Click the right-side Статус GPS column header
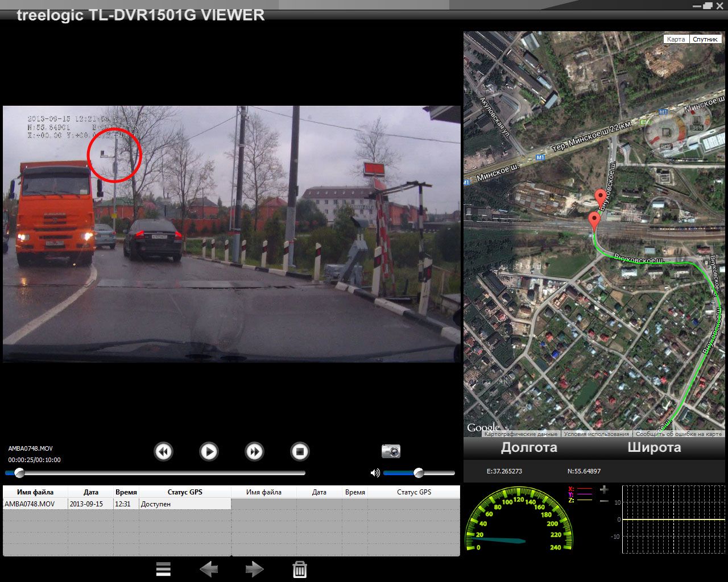The height and width of the screenshot is (582, 728). pyautogui.click(x=413, y=492)
